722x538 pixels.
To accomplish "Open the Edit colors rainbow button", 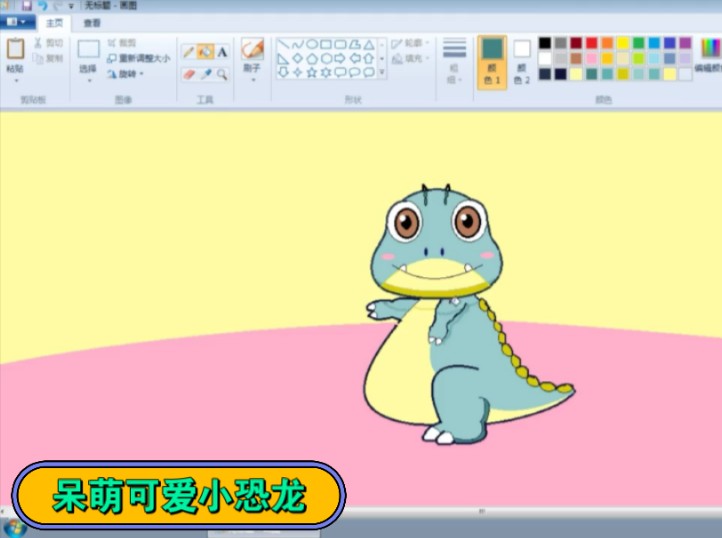I will (709, 55).
